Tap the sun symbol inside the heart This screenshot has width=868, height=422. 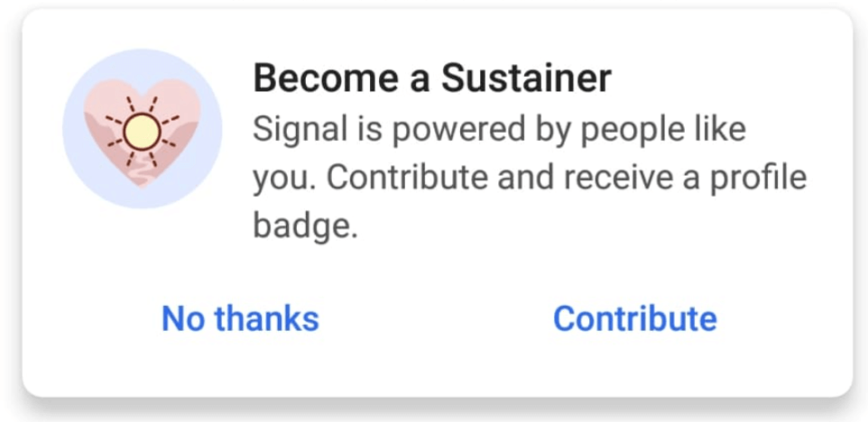pos(142,132)
